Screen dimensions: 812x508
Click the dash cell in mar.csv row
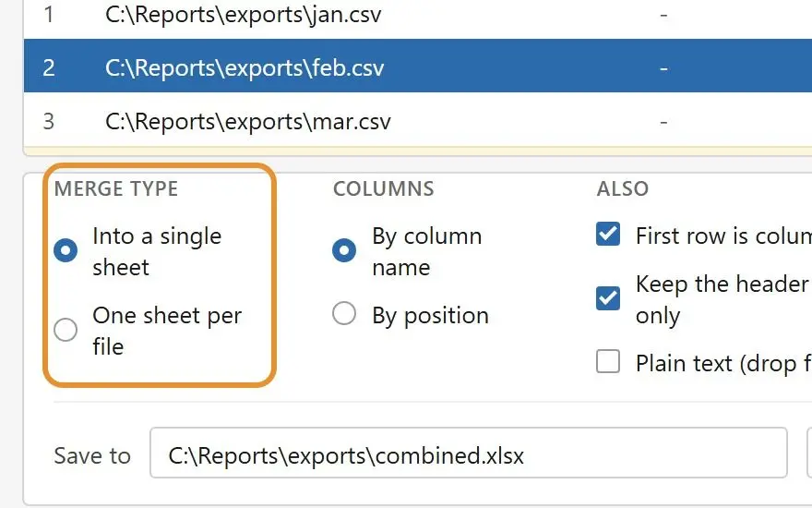663,122
